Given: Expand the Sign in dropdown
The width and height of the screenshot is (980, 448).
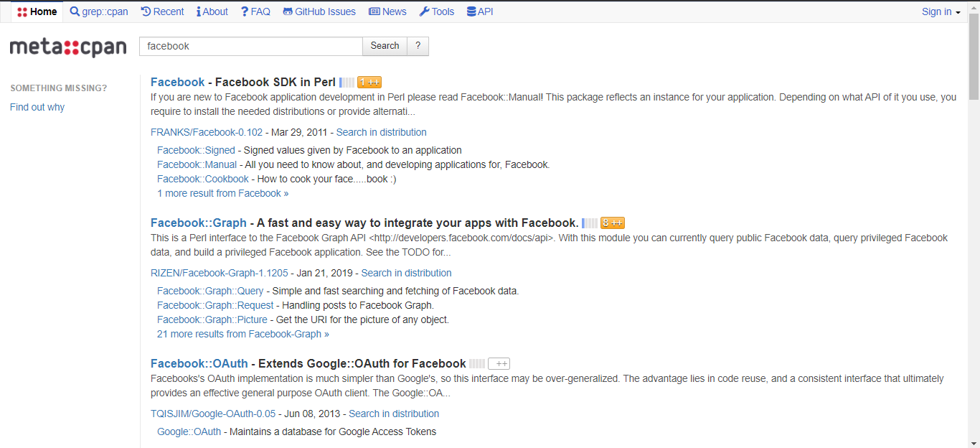Looking at the screenshot, I should point(941,11).
